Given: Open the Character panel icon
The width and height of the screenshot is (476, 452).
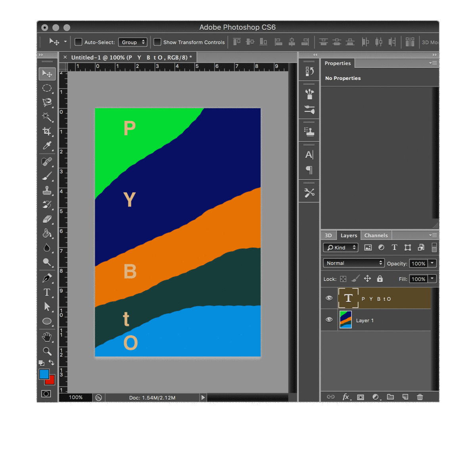Looking at the screenshot, I should coord(309,155).
